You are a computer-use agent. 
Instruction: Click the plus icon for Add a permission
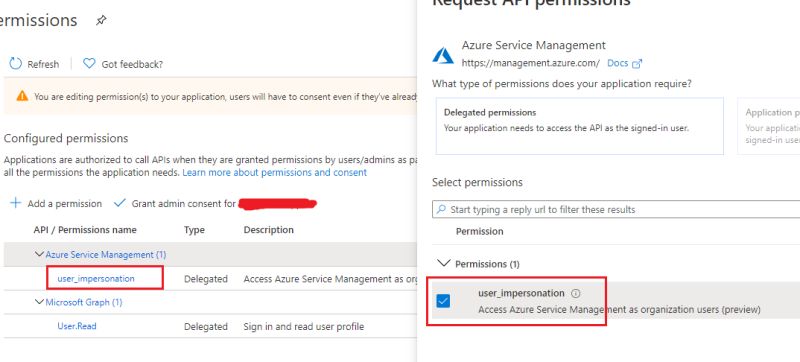[x=16, y=203]
